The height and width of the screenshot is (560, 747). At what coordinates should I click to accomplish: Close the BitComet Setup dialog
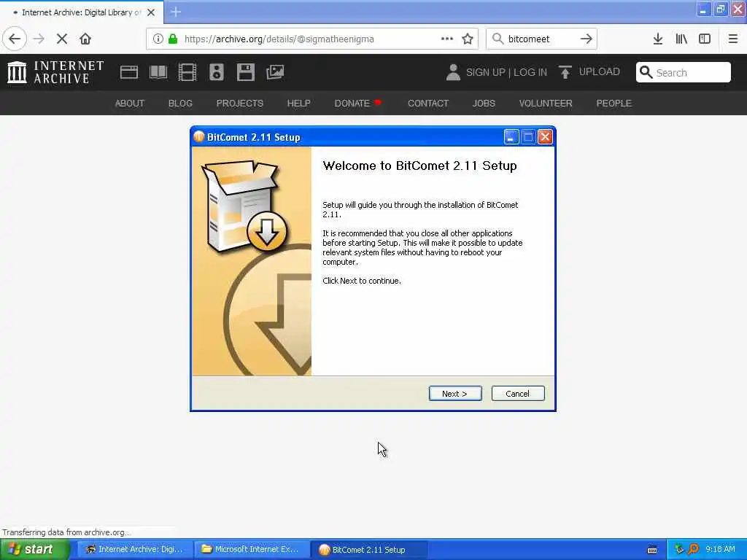545,137
